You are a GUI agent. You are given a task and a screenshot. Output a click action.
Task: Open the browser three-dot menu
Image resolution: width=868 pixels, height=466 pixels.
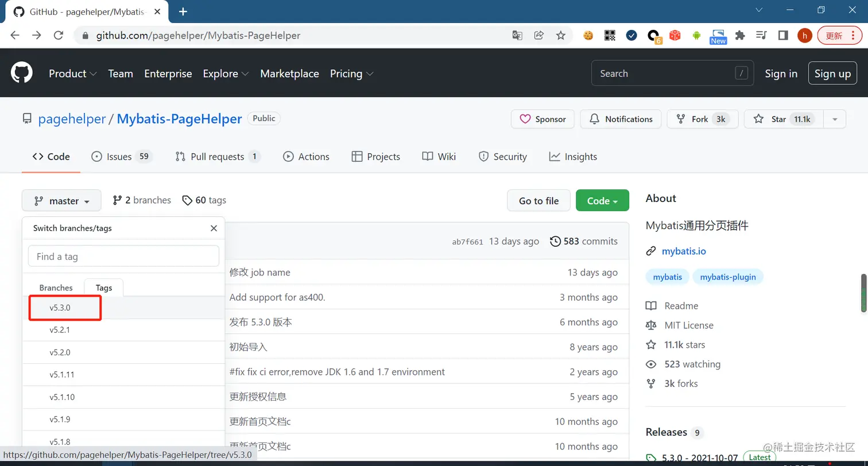(x=853, y=36)
